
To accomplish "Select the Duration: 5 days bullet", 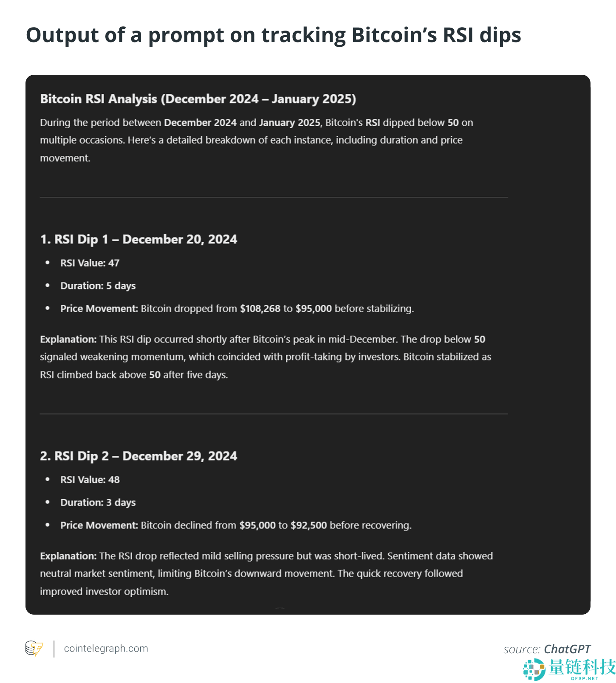I will point(98,286).
